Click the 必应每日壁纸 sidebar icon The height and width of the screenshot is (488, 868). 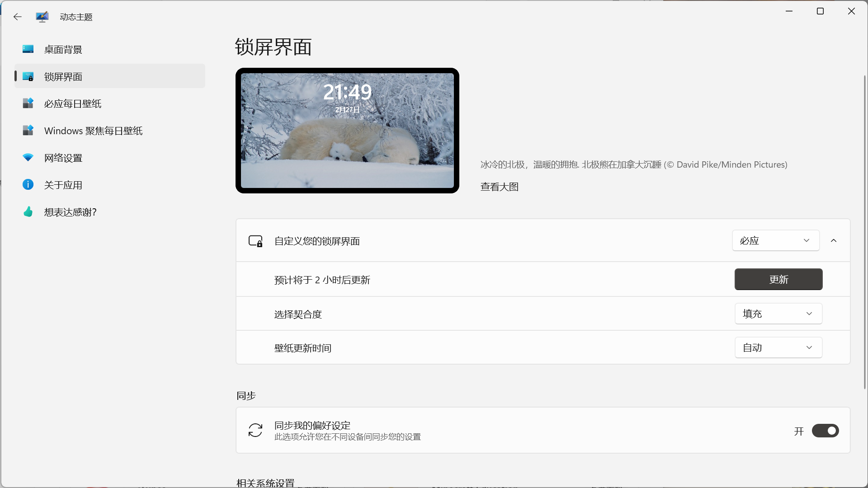pyautogui.click(x=28, y=103)
